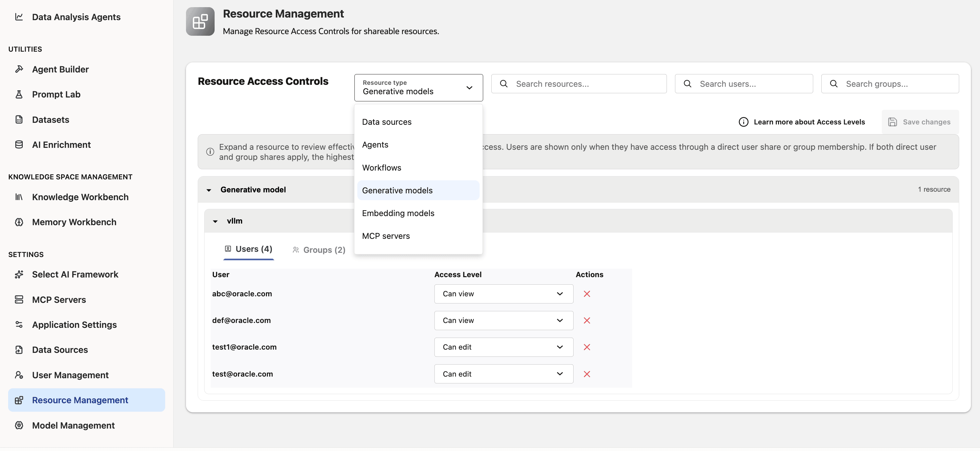Click the floppy disk Save changes icon
The image size is (980, 451).
pos(893,122)
